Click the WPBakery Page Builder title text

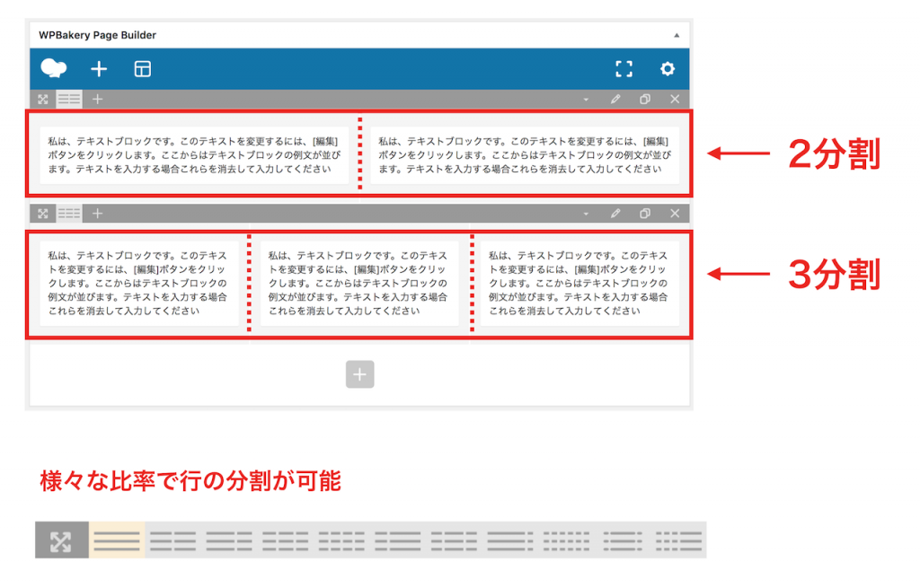pos(97,35)
